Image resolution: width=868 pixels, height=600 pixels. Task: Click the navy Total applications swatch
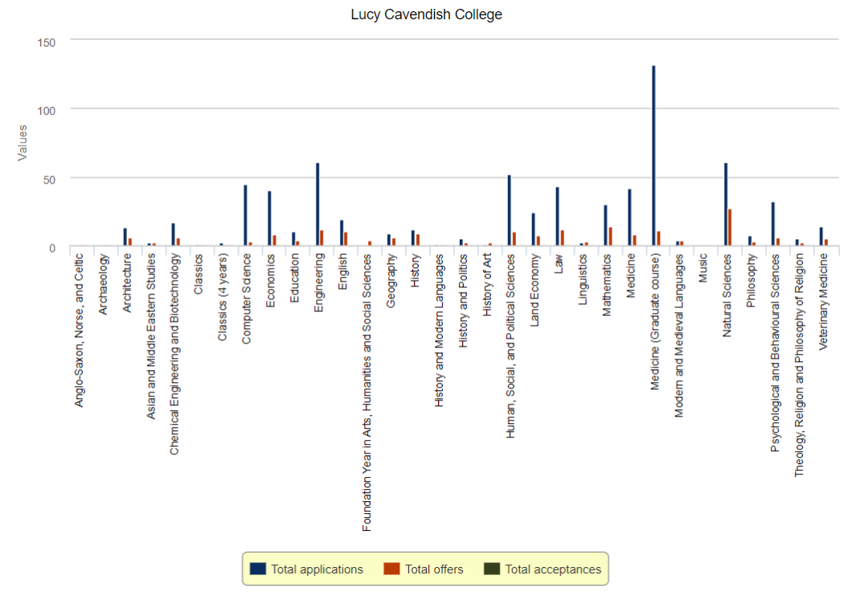[x=258, y=569]
